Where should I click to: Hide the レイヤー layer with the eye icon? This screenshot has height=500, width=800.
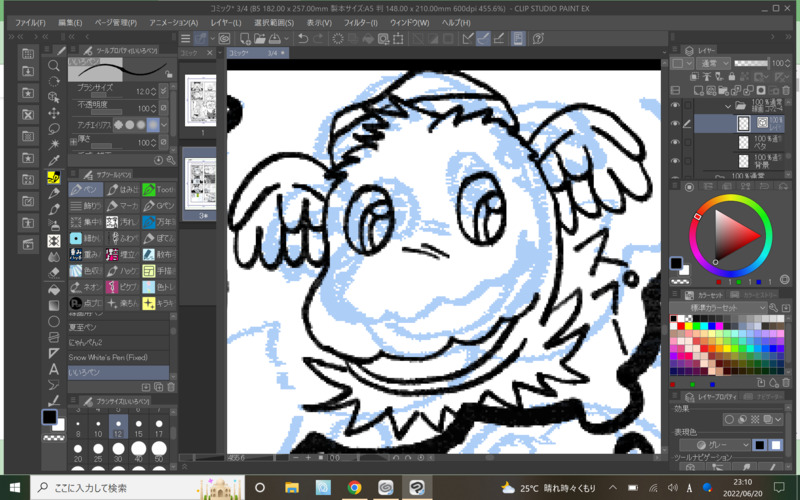click(676, 123)
